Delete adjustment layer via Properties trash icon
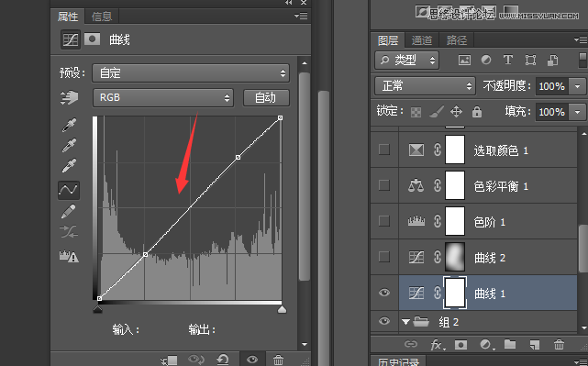Screen dimensions: 588x366 pos(278,360)
